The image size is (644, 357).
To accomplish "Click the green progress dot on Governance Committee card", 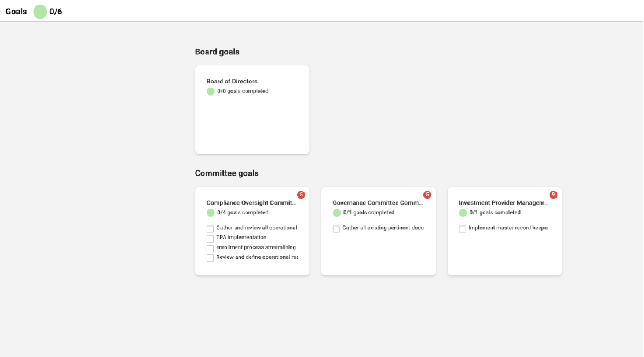I will [x=336, y=213].
